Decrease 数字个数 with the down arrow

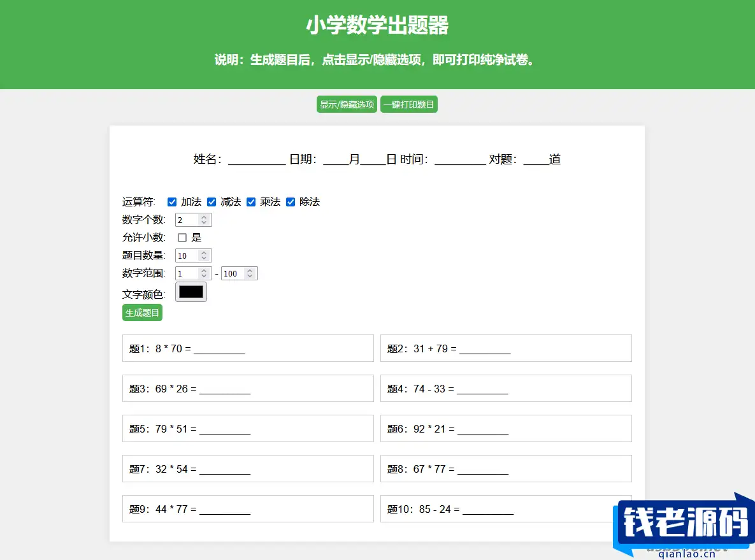pyautogui.click(x=204, y=223)
